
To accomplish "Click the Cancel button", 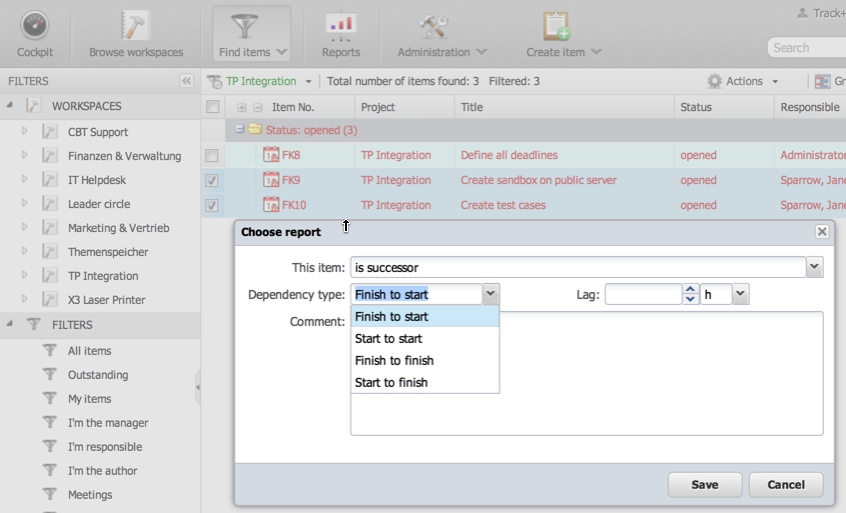I will 785,485.
